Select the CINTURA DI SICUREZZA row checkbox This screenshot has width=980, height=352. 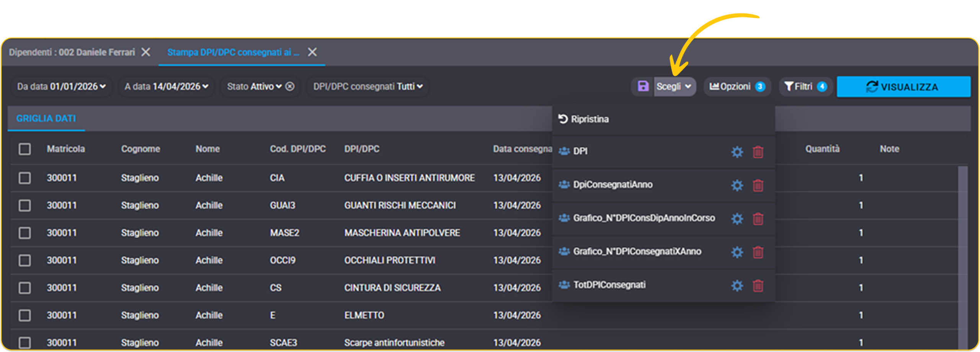tap(25, 288)
